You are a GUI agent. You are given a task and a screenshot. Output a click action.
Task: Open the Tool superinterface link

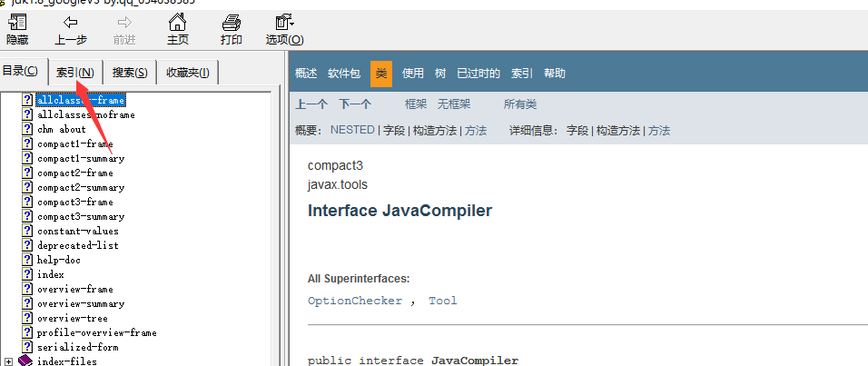pyautogui.click(x=442, y=301)
